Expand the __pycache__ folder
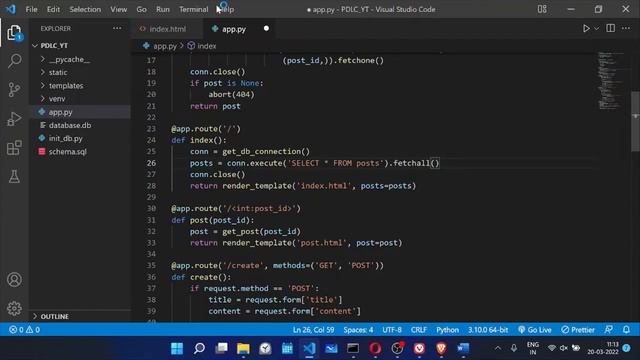The width and height of the screenshot is (640, 360). coord(69,60)
